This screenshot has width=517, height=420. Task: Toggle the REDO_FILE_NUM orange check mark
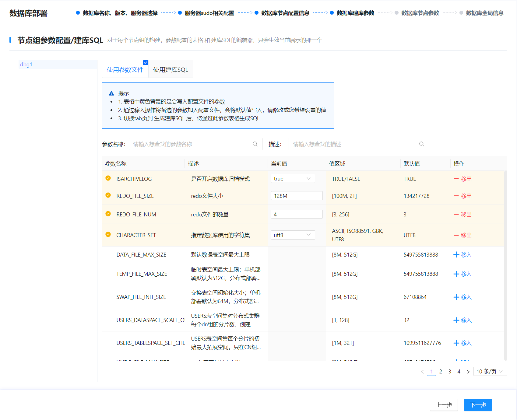pos(108,214)
